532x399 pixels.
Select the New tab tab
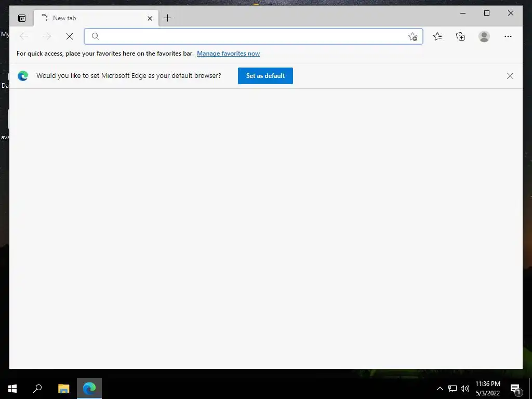pyautogui.click(x=96, y=18)
